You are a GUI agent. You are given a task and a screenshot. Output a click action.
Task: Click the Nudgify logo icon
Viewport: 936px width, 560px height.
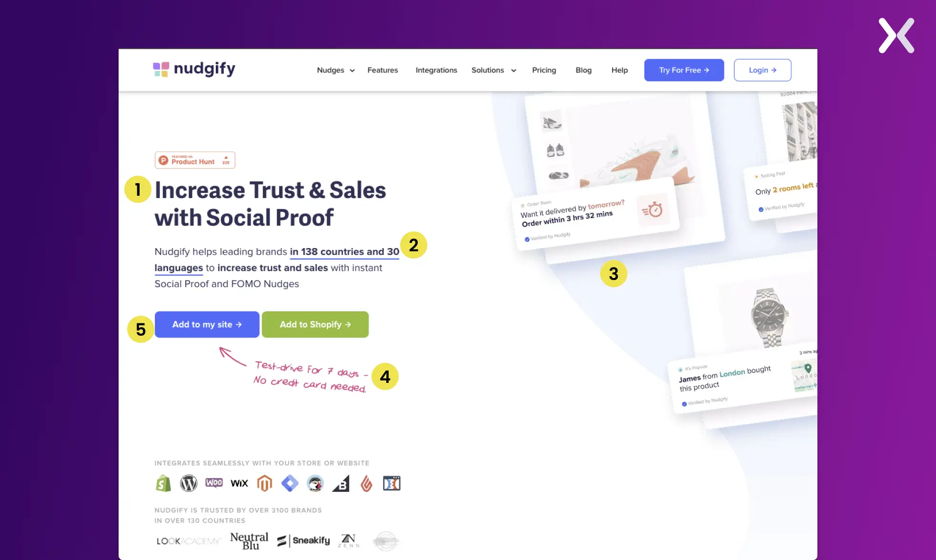[x=162, y=70]
